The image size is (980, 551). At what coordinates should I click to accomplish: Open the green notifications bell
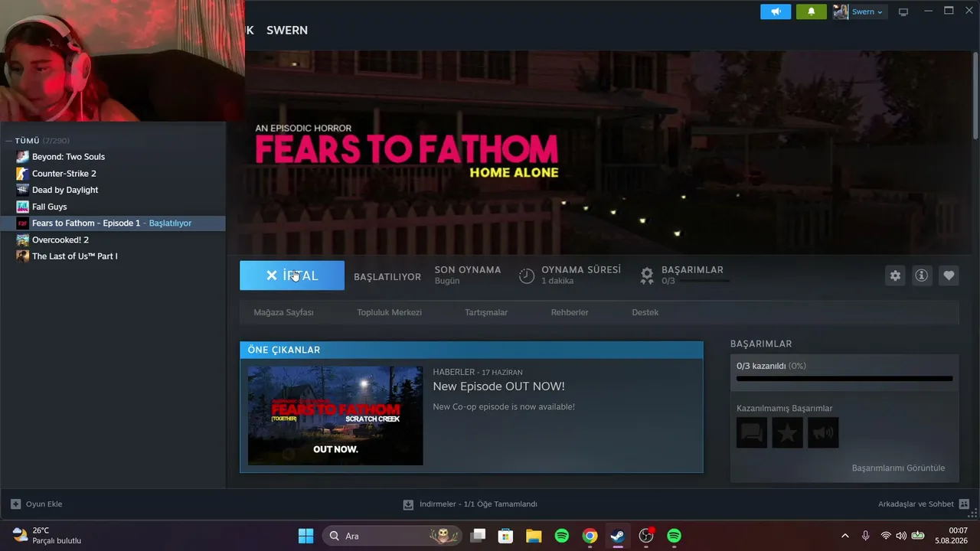pyautogui.click(x=812, y=11)
